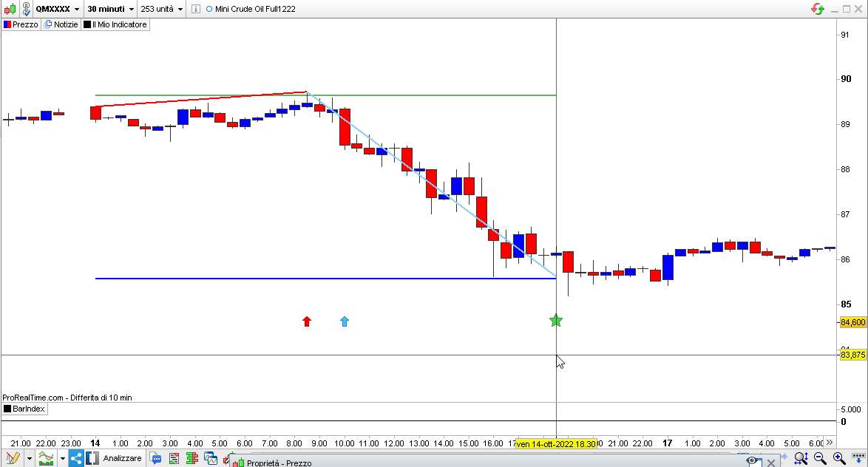Open the Notizie tab
Image resolution: width=868 pixels, height=467 pixels.
(61, 24)
